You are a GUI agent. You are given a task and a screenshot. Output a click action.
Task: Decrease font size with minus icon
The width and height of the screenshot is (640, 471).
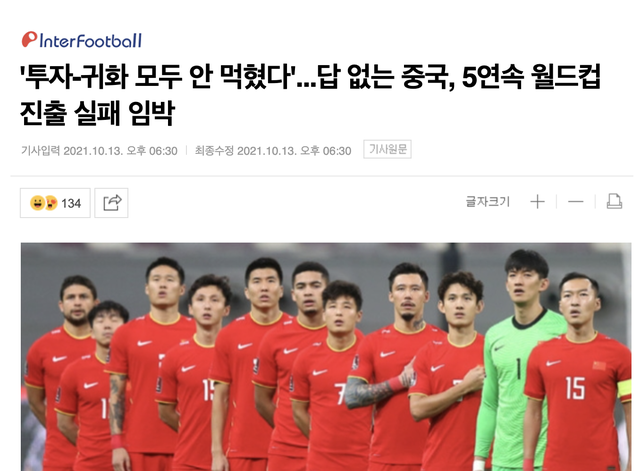(x=576, y=202)
